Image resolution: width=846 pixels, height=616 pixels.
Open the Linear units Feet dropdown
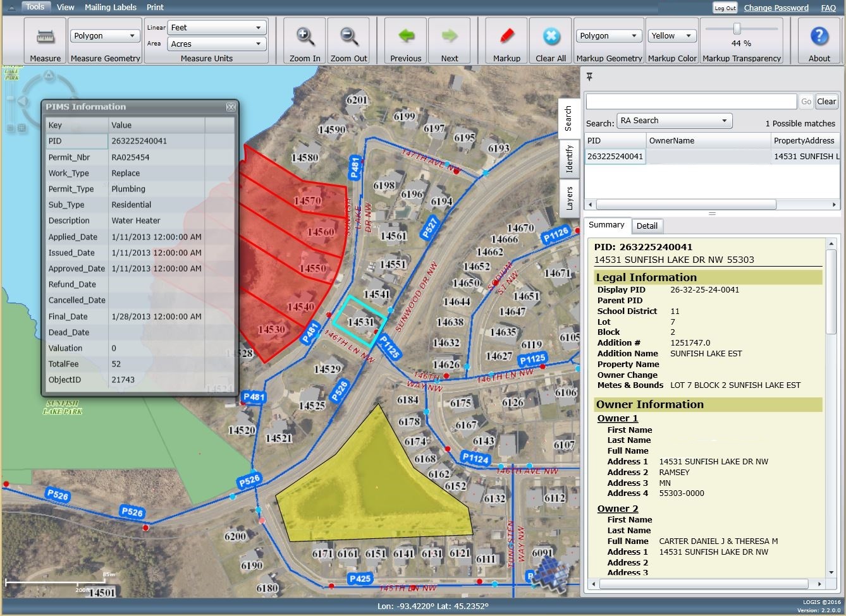click(217, 27)
